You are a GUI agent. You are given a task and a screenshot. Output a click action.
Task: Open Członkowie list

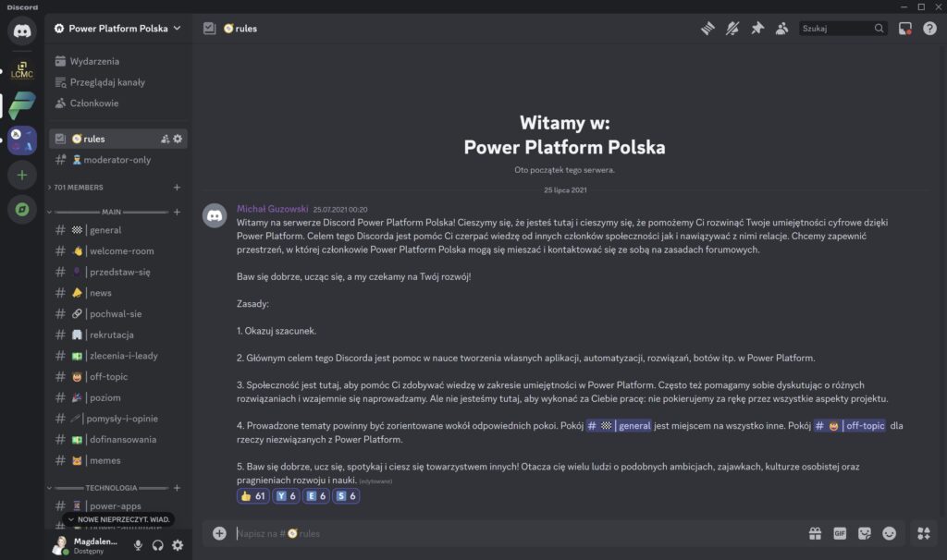pyautogui.click(x=117, y=103)
